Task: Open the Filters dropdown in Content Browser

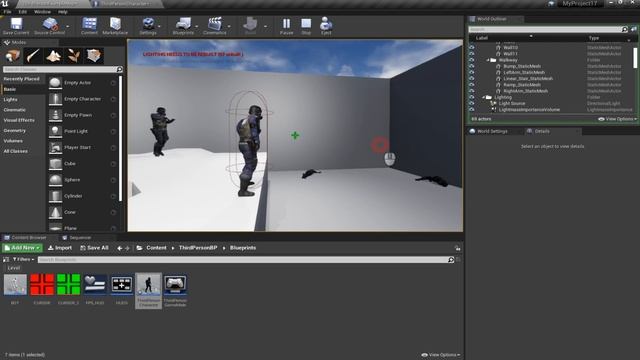Action: point(23,259)
